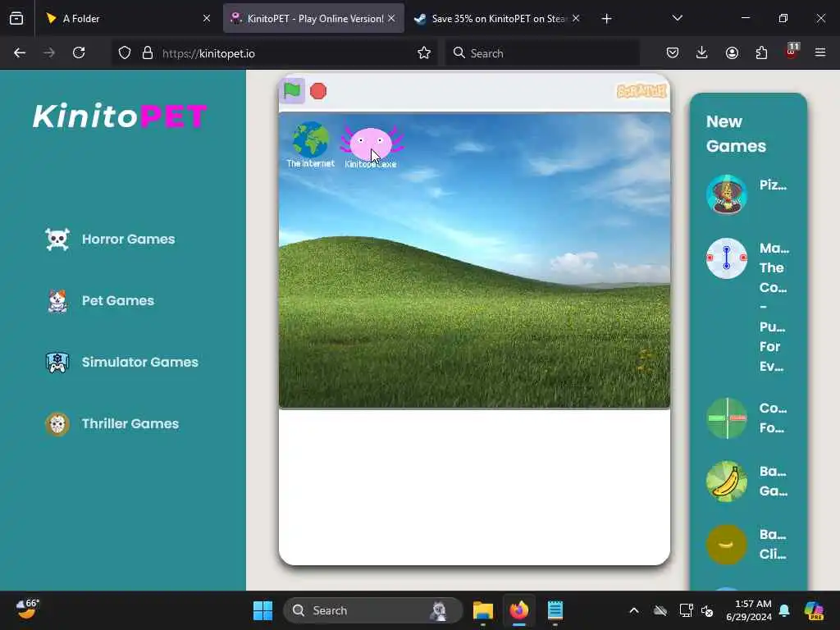Click the KinitoPET site logo

pyautogui.click(x=120, y=116)
